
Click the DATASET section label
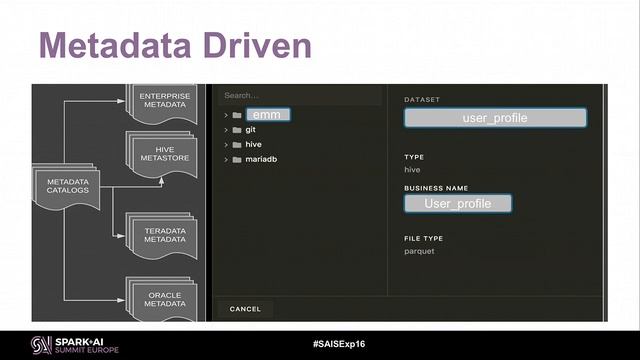tap(422, 100)
